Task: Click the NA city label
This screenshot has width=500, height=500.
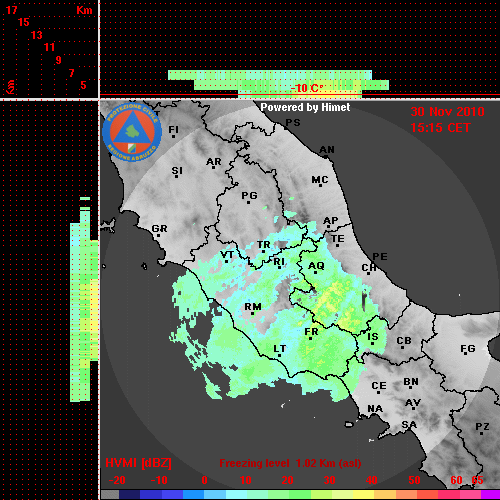Action: (375, 409)
